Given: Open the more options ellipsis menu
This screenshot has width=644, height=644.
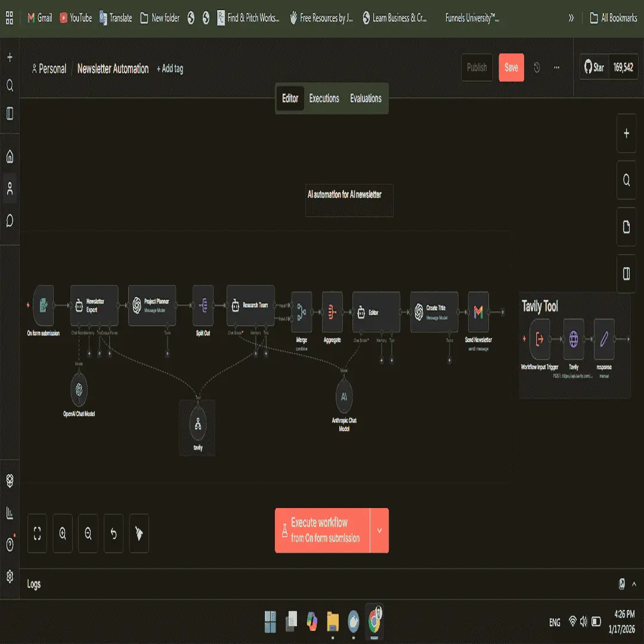Looking at the screenshot, I should (x=556, y=67).
